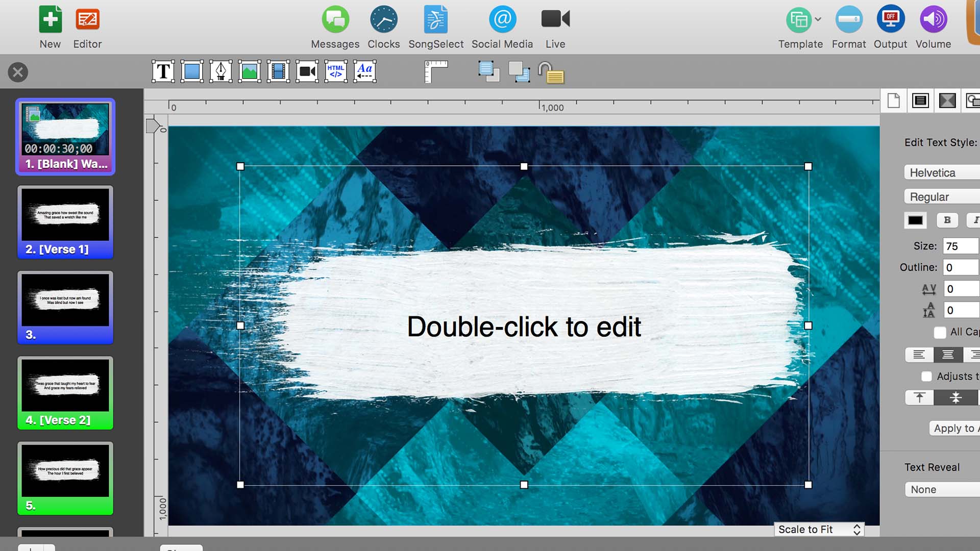Select the Pen drawing tool
The height and width of the screenshot is (551, 980).
(220, 71)
